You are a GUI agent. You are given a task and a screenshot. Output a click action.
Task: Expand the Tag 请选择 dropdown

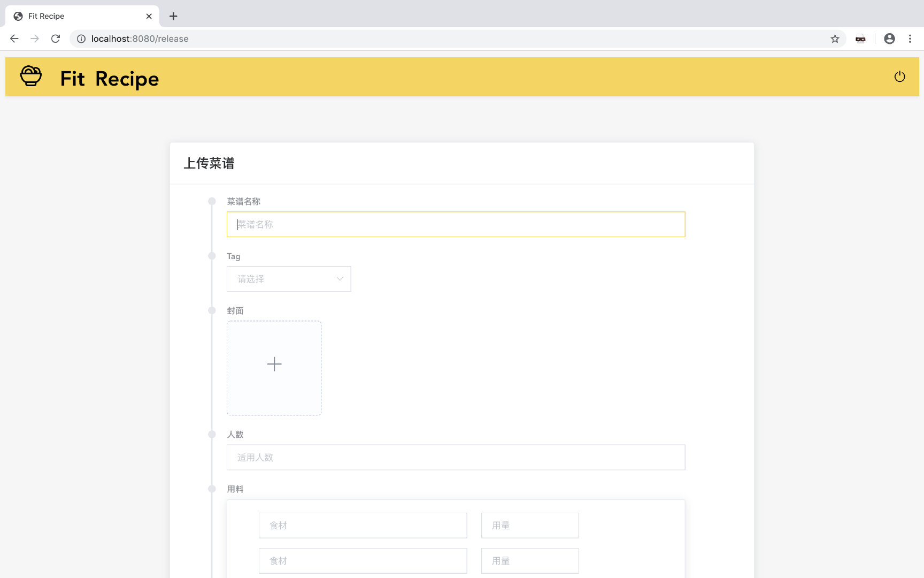click(289, 279)
